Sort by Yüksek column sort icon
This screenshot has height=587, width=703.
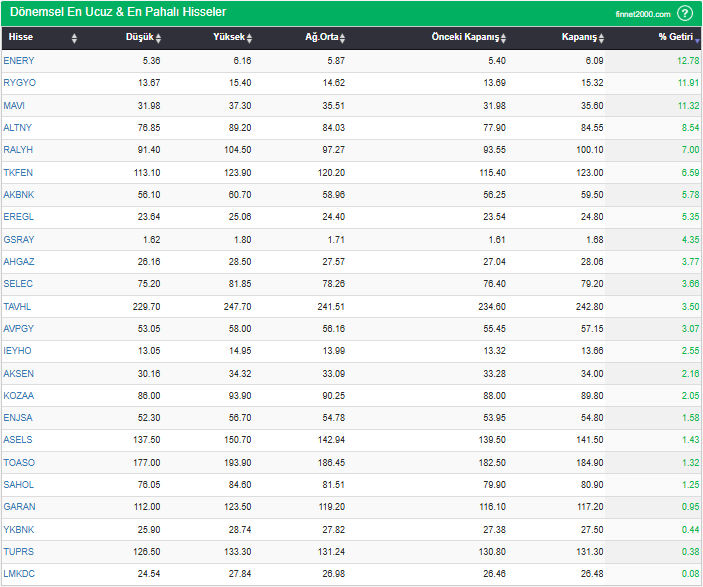[x=250, y=38]
